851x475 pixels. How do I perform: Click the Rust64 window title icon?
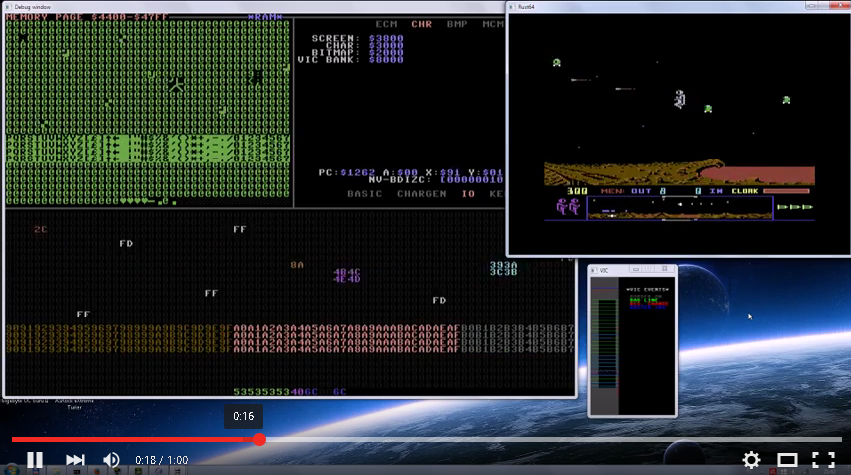pos(511,7)
